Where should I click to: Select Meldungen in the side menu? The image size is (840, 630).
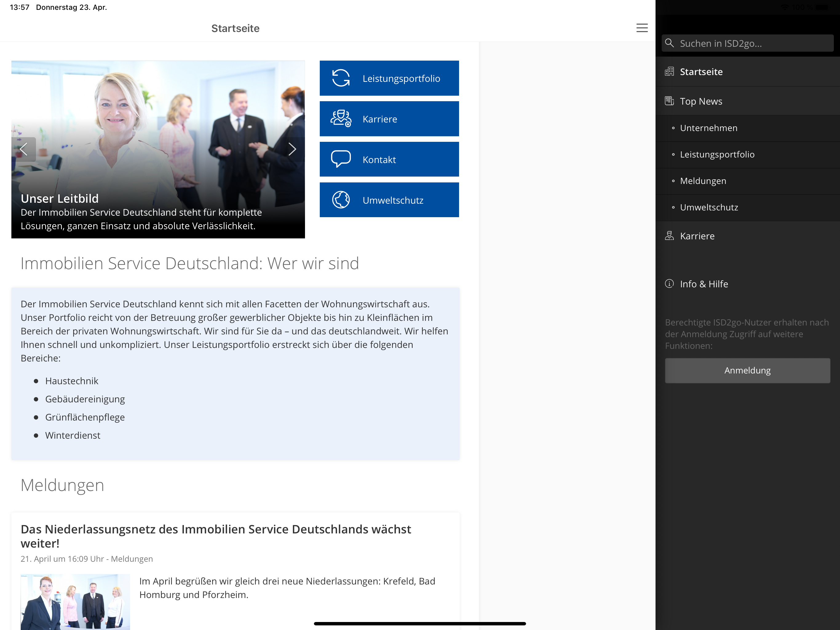[x=747, y=181]
